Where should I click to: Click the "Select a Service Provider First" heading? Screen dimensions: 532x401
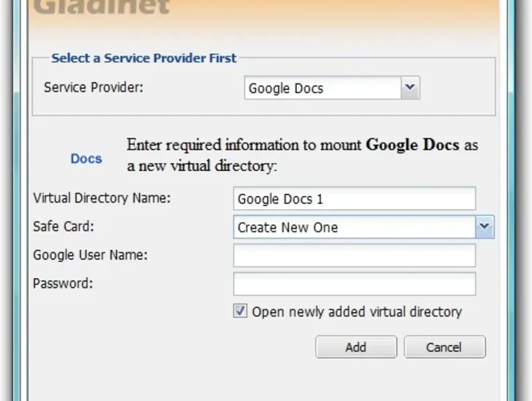tap(144, 58)
